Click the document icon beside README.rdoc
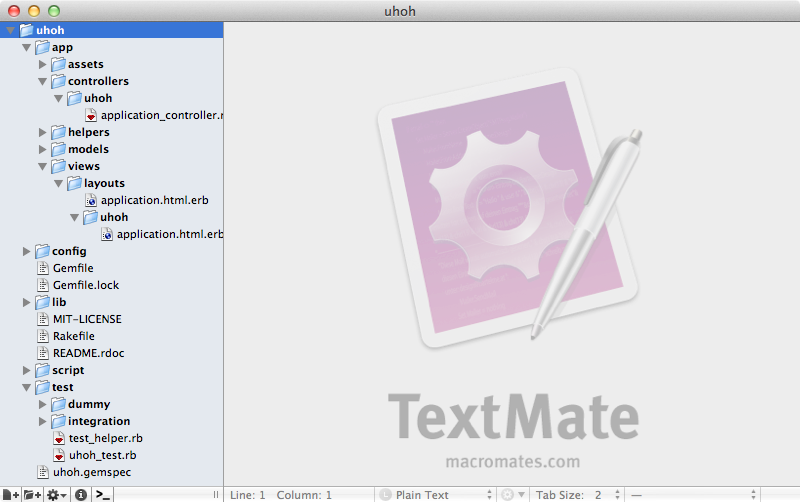Viewport: 800px width, 502px height. click(43, 353)
